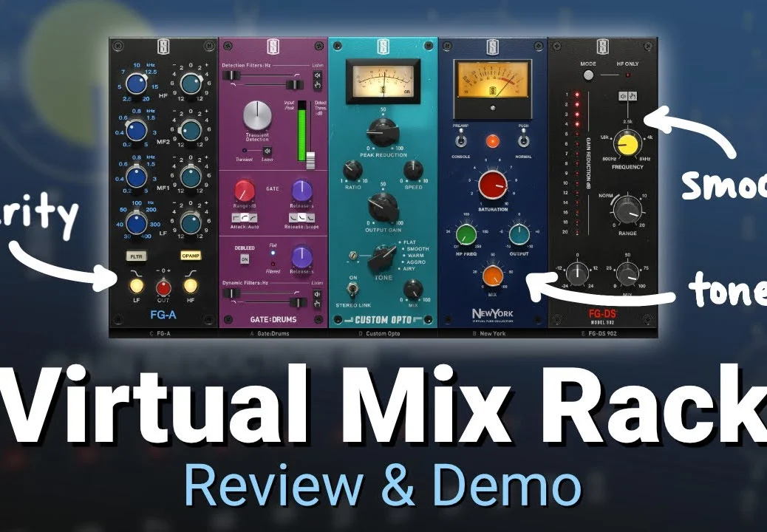Click the teal MF2 gain knob on FG-A

click(x=191, y=131)
